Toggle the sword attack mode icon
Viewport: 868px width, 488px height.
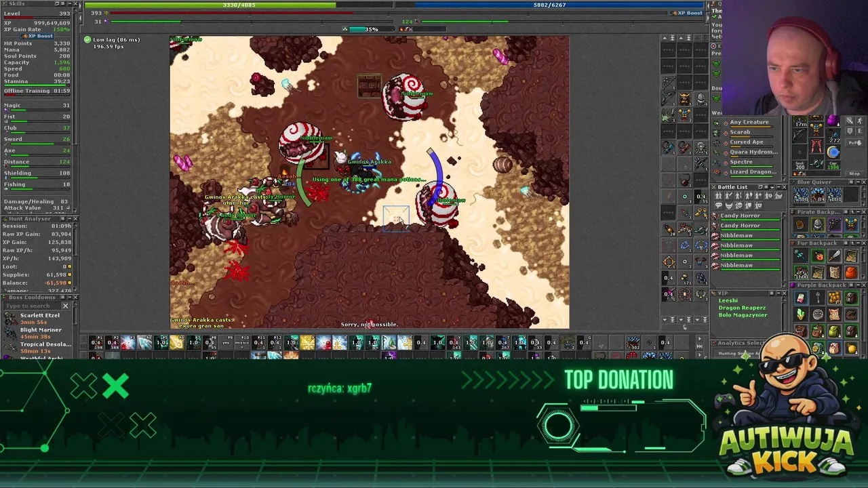(850, 121)
